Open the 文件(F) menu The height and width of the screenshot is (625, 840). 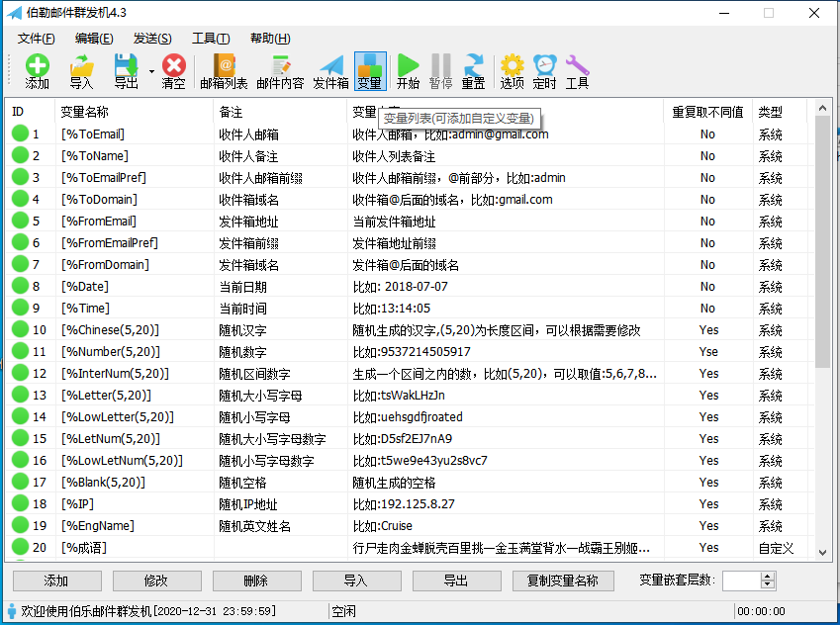[x=37, y=39]
